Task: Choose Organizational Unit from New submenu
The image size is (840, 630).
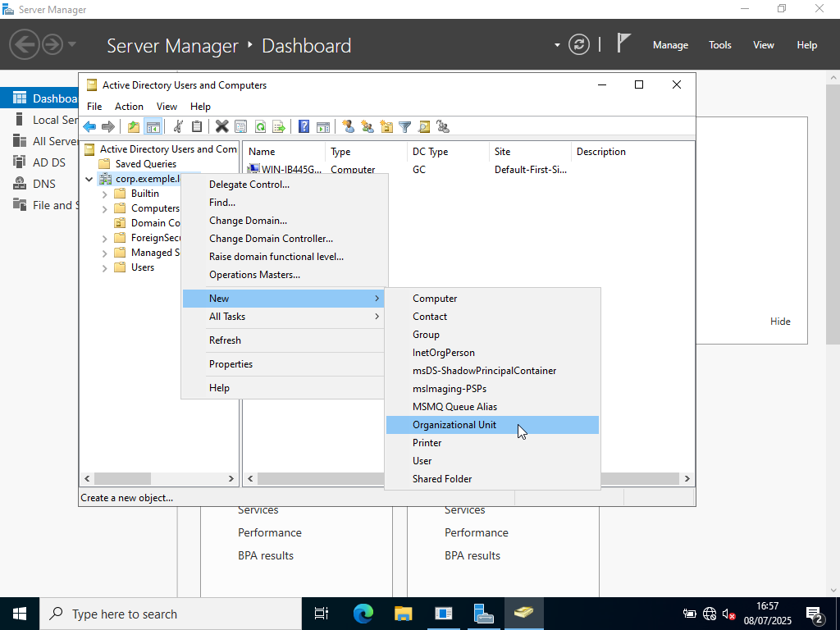Action: point(492,425)
